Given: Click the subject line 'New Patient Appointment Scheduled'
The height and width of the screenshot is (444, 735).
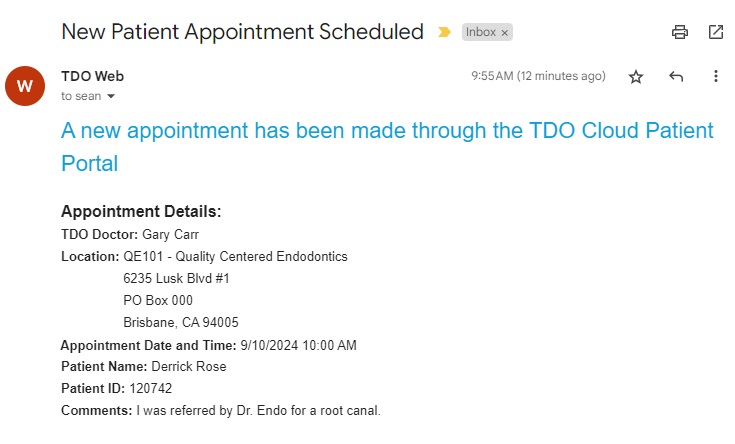Looking at the screenshot, I should point(242,31).
